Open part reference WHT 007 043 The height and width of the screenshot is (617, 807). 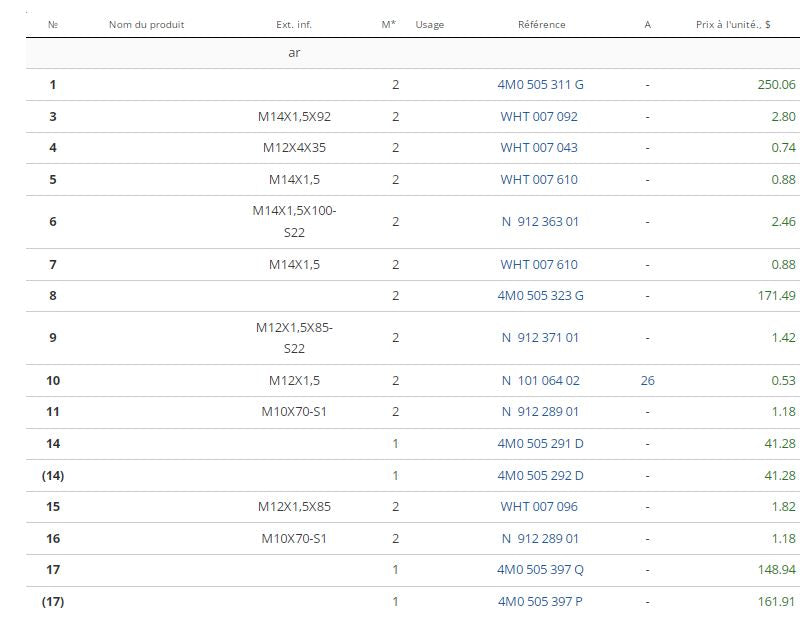[x=539, y=148]
